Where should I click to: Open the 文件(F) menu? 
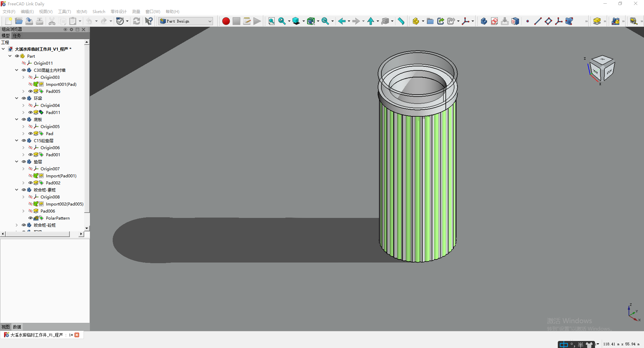9,11
